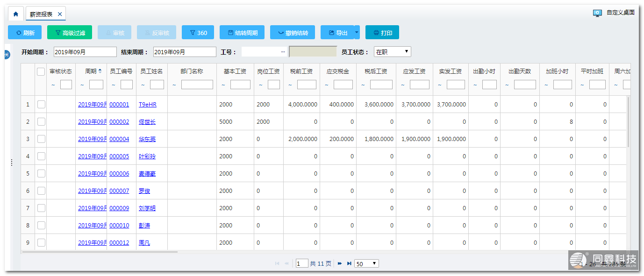Open page size dropdown showing 50

(366, 264)
